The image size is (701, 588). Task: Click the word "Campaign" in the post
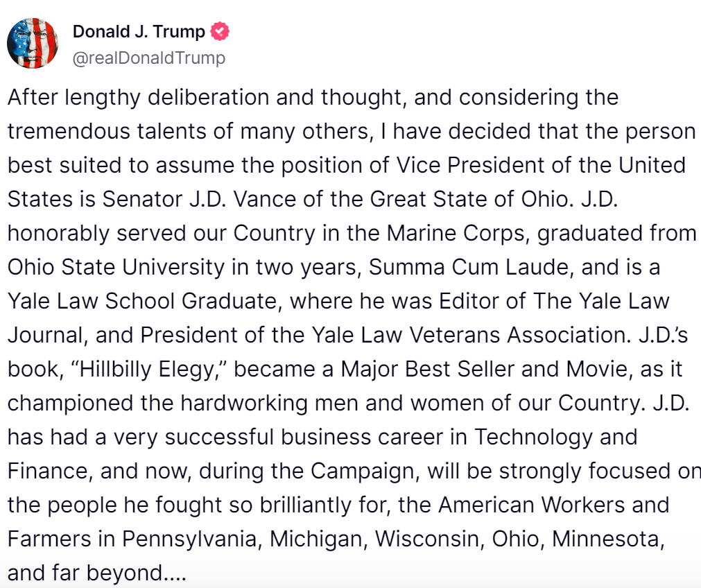click(x=365, y=472)
